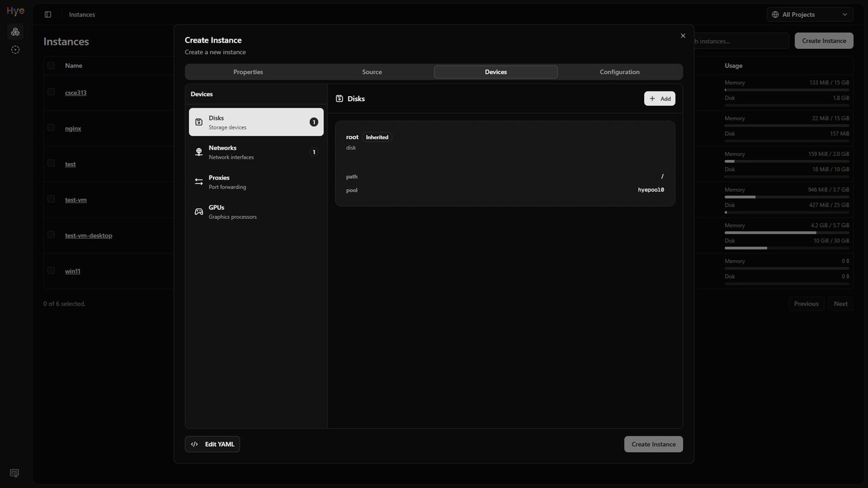Screen dimensions: 868x488
Task: Click the '133 MiB / 15 GiB' memory value
Action: click(829, 83)
